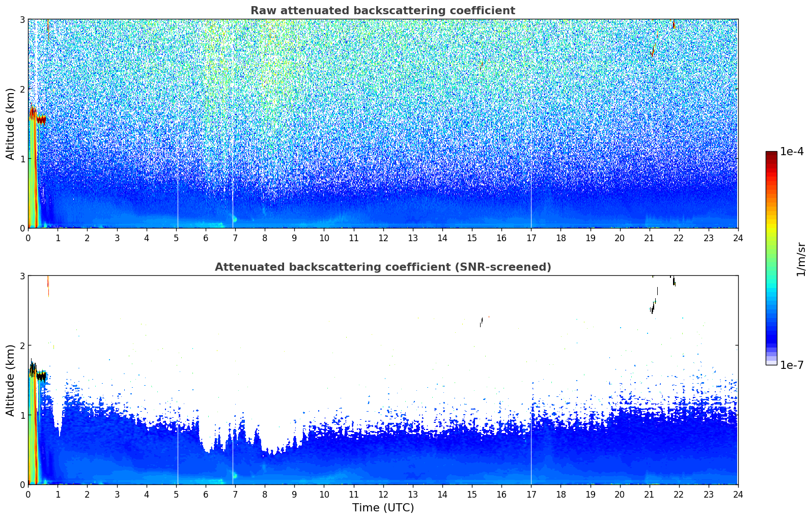Click the '1e-7' colorbar minimum label

792,365
